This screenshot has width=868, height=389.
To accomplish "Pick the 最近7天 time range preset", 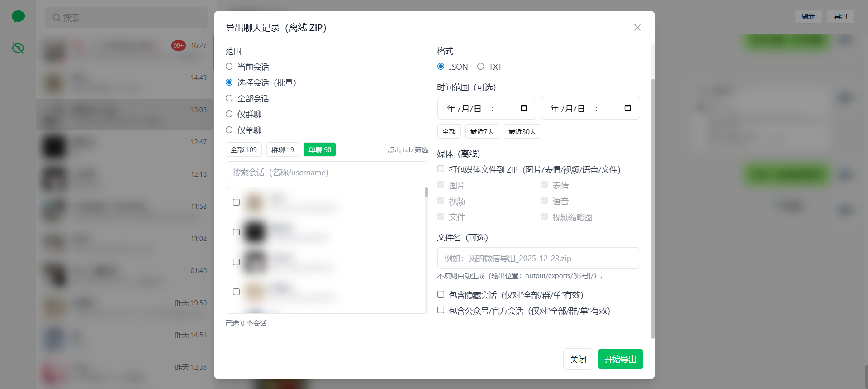I will [482, 131].
